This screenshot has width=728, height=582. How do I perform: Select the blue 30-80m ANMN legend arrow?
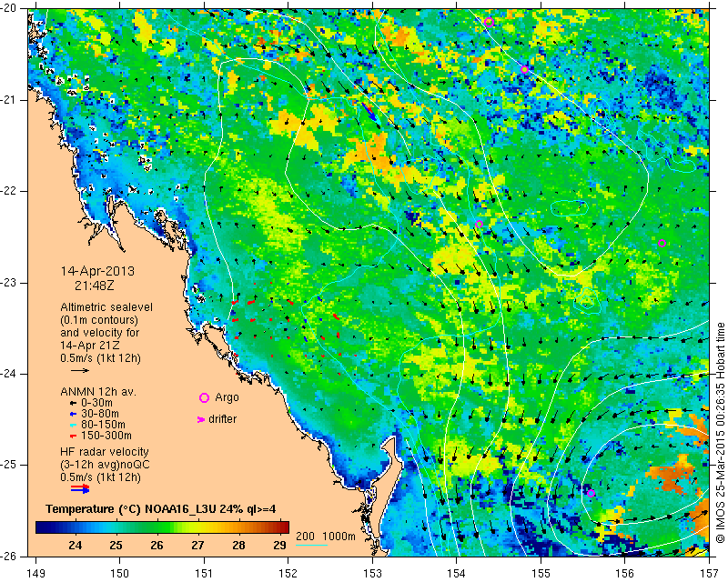73,414
